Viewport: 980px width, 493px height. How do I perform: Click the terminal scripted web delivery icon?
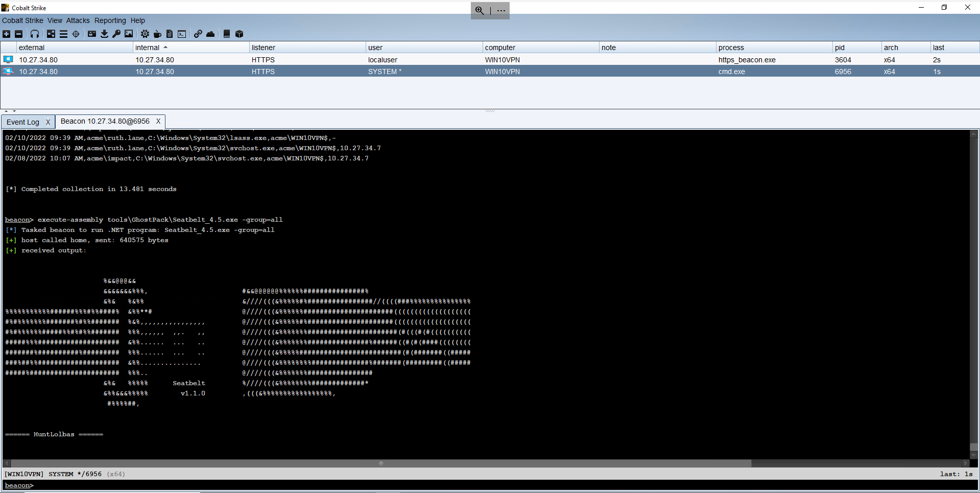[x=182, y=34]
